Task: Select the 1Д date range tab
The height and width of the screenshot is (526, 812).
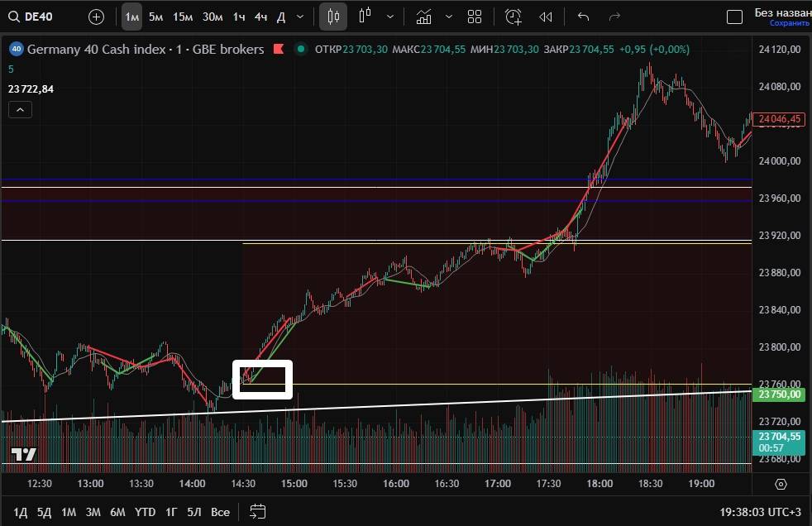Action: coord(21,512)
